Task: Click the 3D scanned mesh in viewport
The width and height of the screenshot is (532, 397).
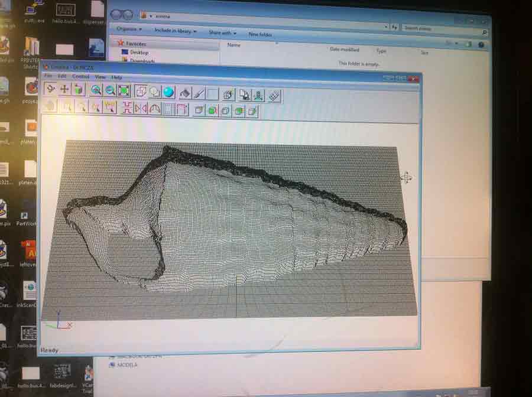Action: click(x=234, y=220)
